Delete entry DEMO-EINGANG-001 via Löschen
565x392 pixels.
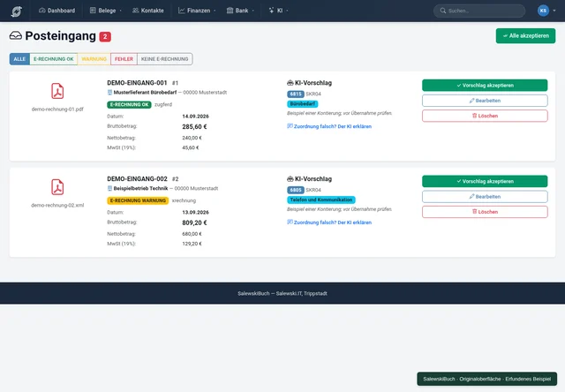[485, 116]
